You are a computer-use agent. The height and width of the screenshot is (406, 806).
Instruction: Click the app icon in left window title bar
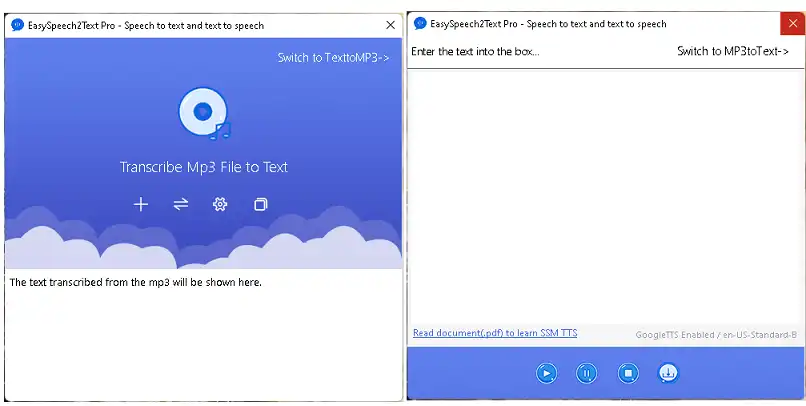coord(17,24)
